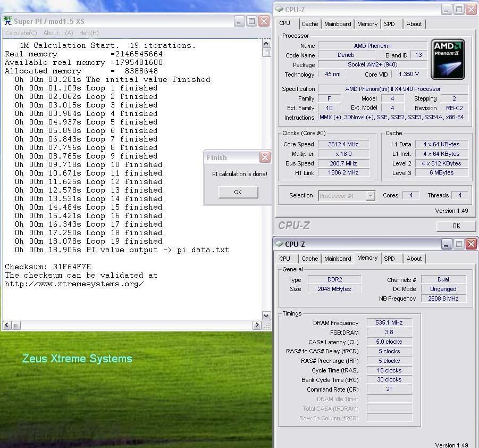Click the Core VID value 1.350 V
The width and height of the screenshot is (479, 448).
tap(409, 74)
